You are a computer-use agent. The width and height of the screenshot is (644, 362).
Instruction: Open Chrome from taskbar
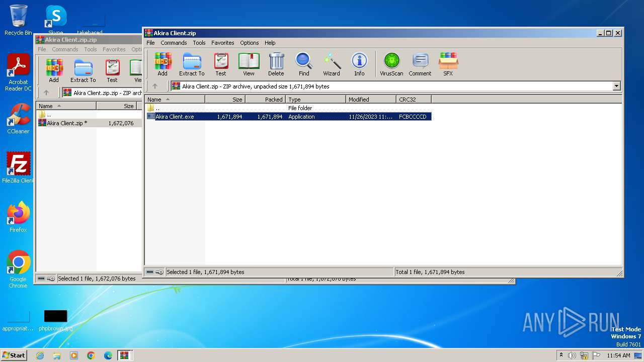pos(91,355)
